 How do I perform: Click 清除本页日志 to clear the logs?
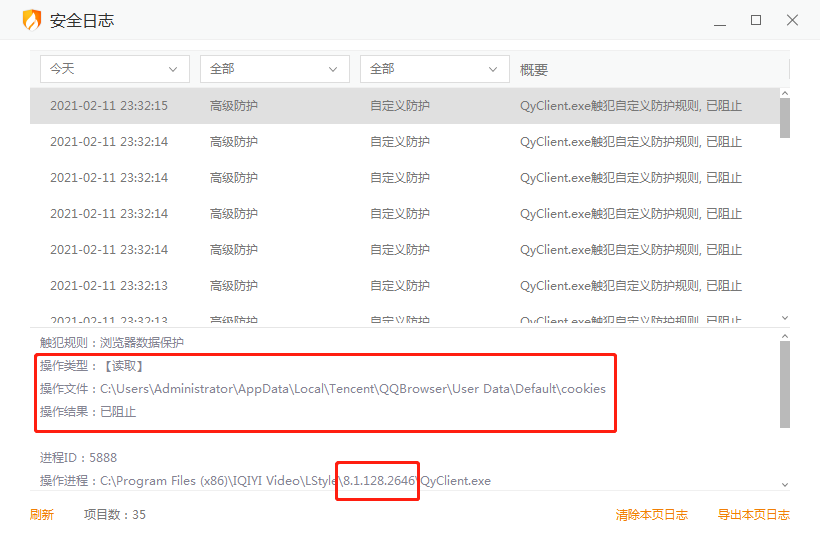(x=651, y=515)
